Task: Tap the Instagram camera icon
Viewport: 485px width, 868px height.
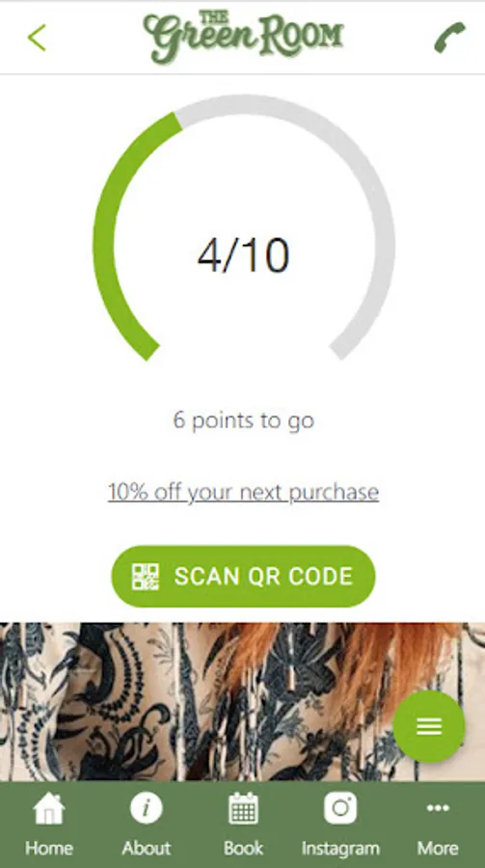Action: 340,808
